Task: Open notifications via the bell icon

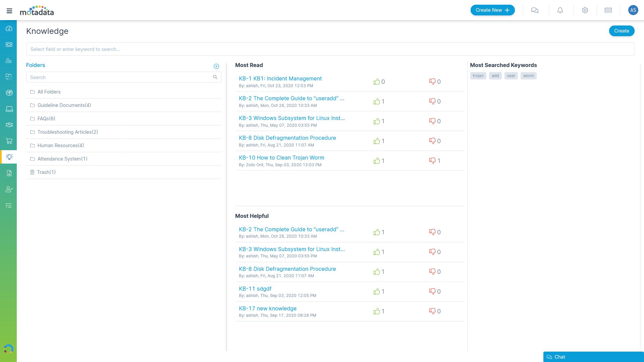Action: click(x=560, y=10)
